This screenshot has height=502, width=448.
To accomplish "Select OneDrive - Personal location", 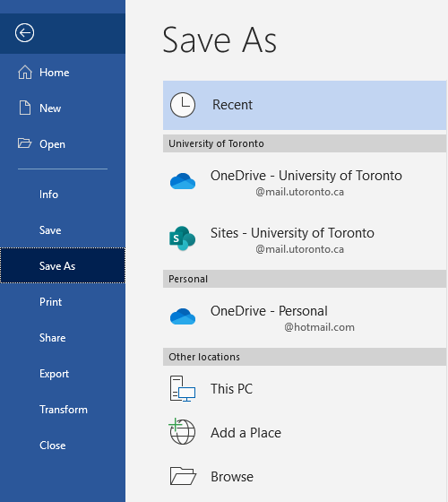I will point(269,311).
